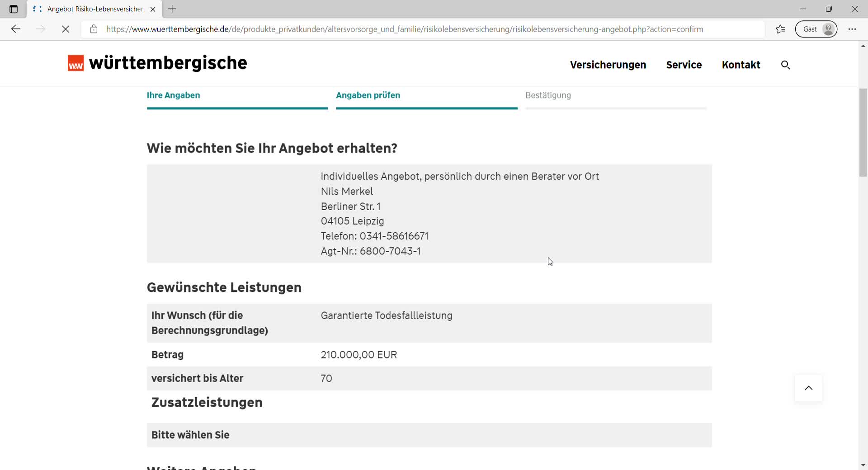View site information lock icon
Viewport: 868px width, 470px height.
coord(94,29)
